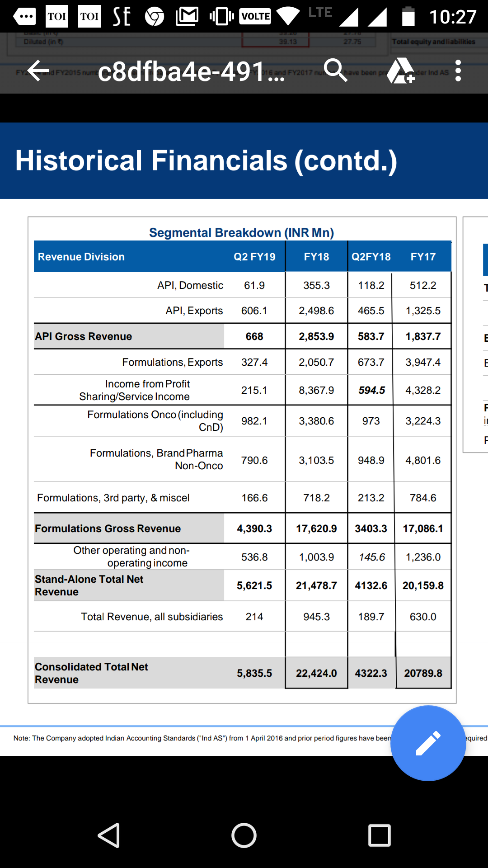Tap the blue pencil edit button
This screenshot has height=868, width=488.
428,743
